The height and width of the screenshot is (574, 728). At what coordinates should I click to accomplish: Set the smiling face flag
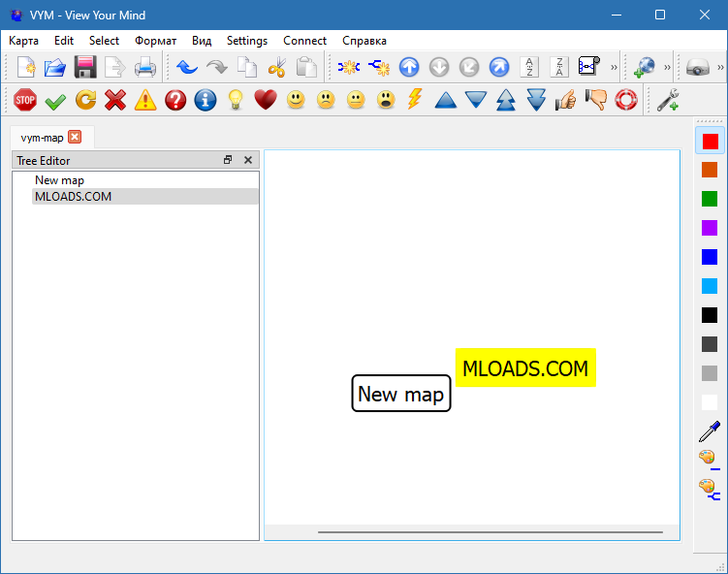tap(296, 100)
